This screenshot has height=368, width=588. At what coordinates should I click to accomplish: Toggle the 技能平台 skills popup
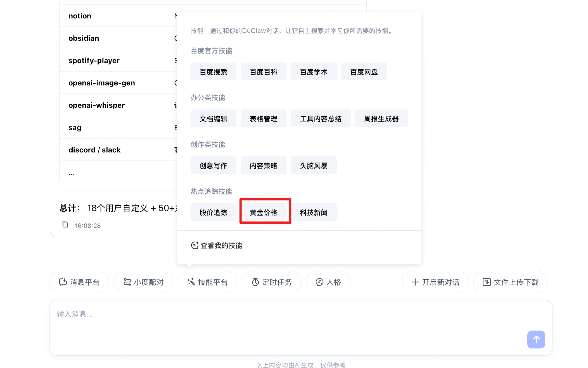(x=207, y=282)
